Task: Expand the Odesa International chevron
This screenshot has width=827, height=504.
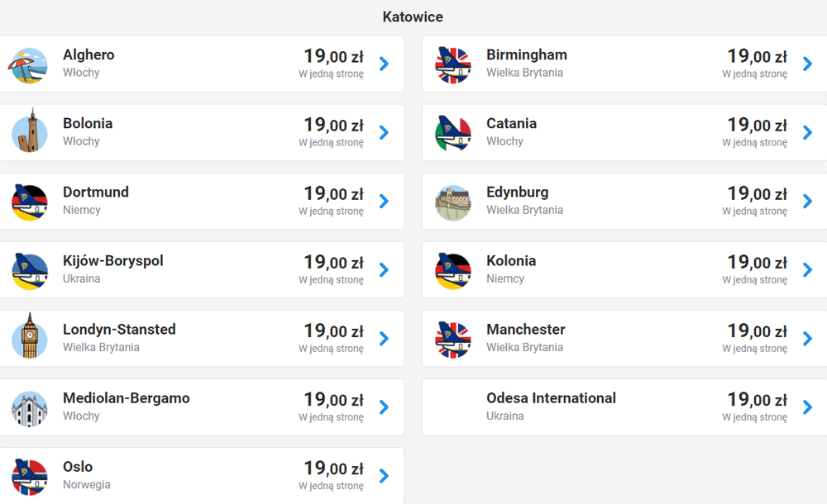Action: tap(807, 407)
